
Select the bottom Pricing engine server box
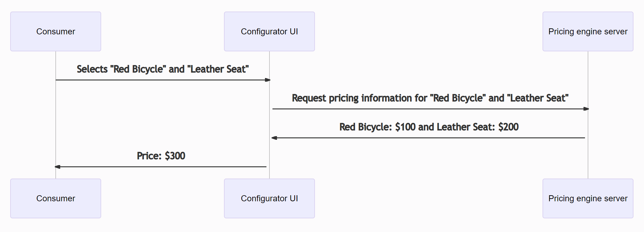588,198
